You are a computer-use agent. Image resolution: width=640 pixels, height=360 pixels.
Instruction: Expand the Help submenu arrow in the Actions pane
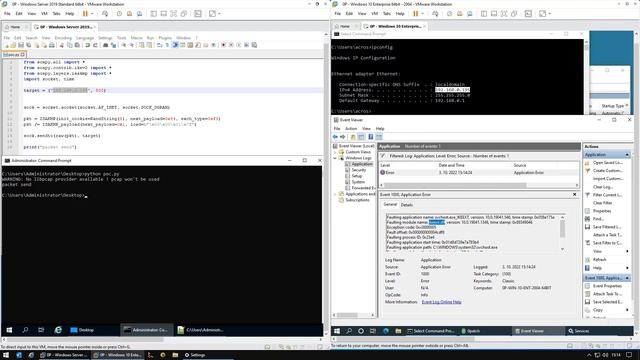click(627, 268)
